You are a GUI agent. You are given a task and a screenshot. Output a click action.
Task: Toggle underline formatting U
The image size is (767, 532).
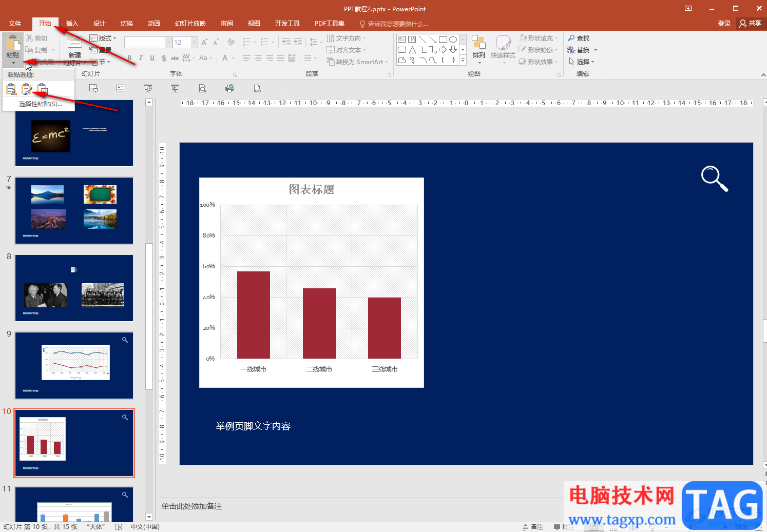[152, 58]
